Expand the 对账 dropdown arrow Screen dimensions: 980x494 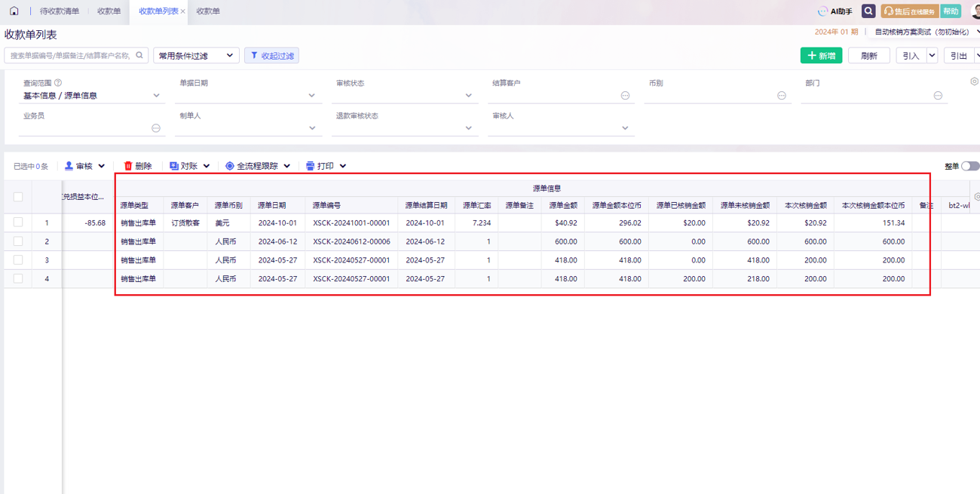tap(207, 166)
